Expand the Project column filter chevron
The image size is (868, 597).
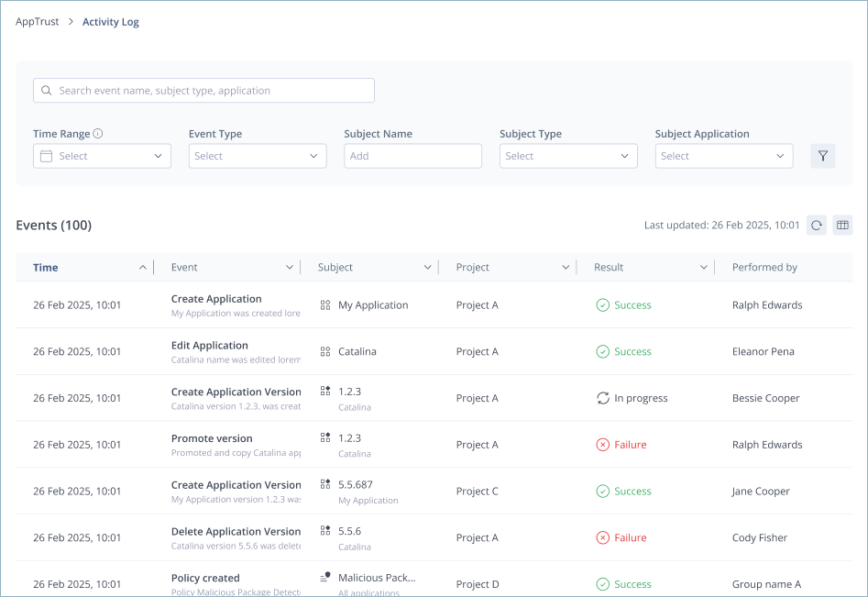tap(566, 268)
